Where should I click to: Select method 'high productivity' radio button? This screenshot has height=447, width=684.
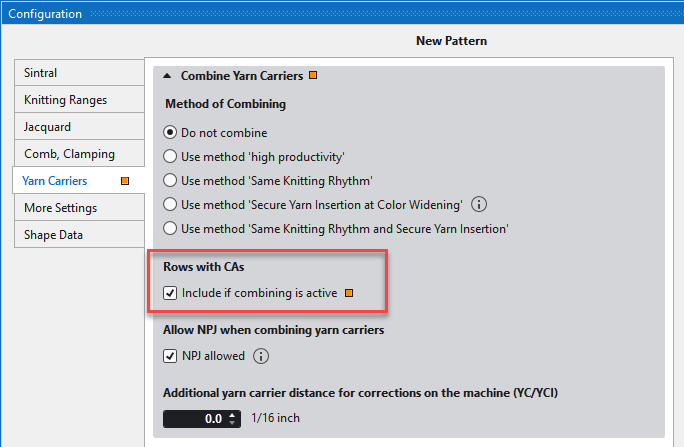point(171,156)
